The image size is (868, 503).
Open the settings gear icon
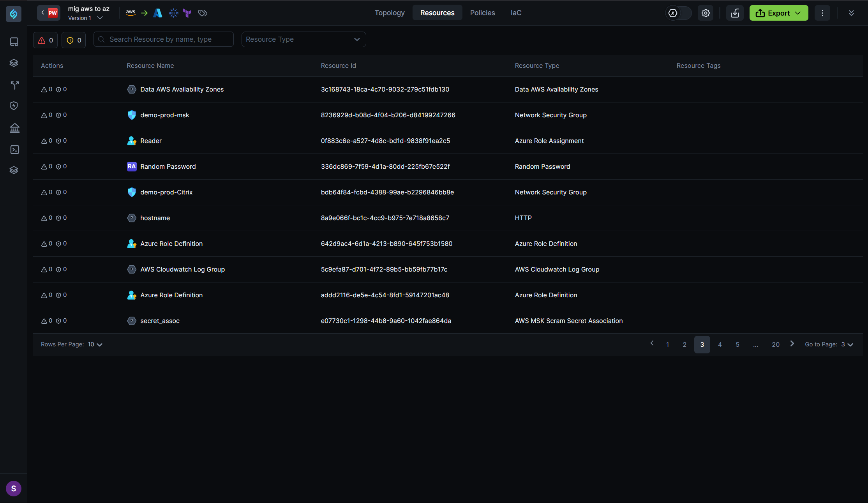(706, 13)
